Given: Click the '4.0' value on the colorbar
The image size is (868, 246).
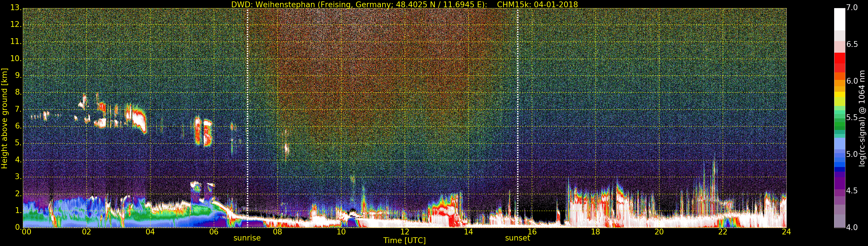Looking at the screenshot, I should (x=852, y=227).
